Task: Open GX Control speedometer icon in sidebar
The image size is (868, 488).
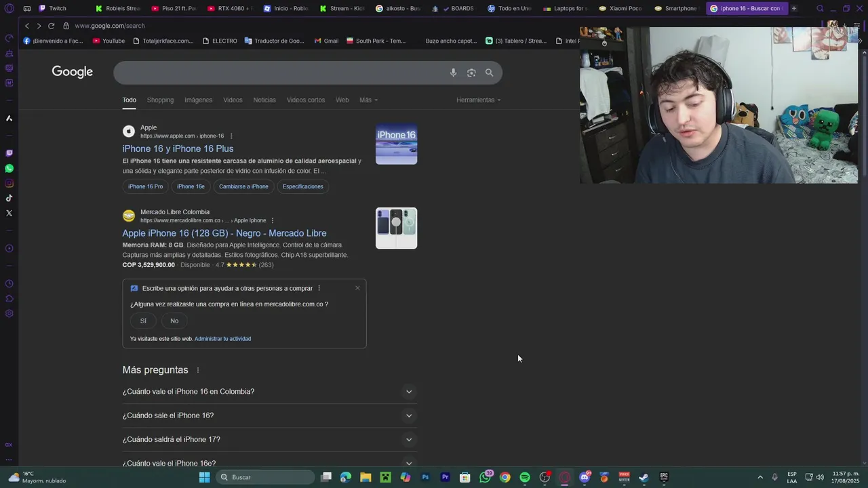Action: point(9,38)
